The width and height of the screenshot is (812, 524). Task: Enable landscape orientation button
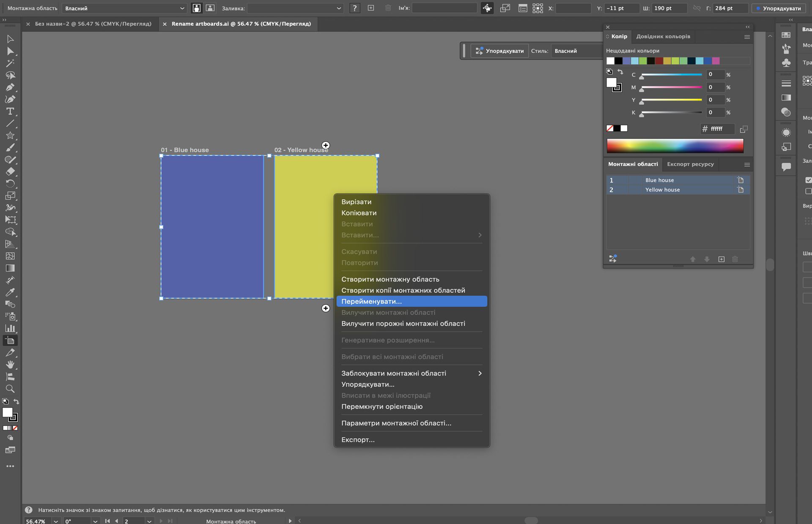click(x=210, y=8)
